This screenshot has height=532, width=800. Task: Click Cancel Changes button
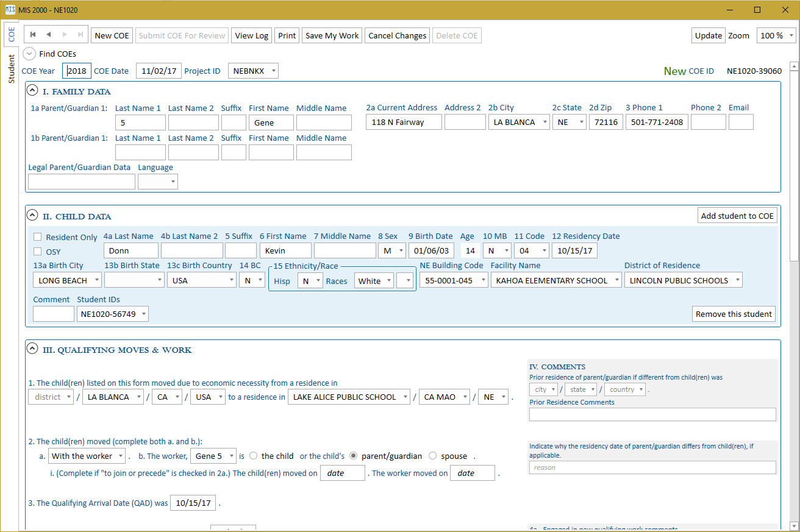398,35
